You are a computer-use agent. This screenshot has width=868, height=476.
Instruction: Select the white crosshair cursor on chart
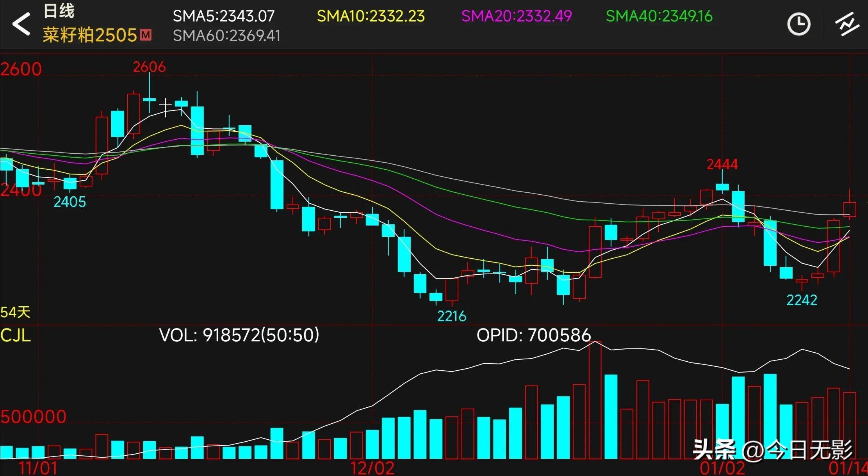pos(166,105)
